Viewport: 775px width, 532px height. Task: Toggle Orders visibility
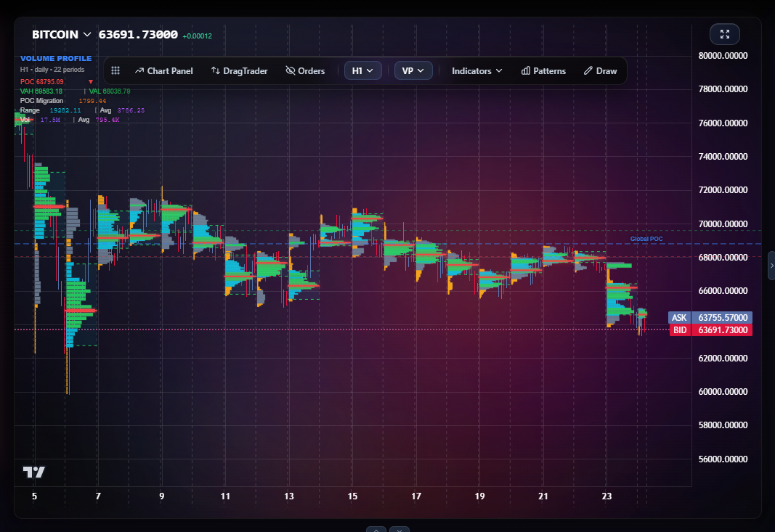(x=305, y=70)
